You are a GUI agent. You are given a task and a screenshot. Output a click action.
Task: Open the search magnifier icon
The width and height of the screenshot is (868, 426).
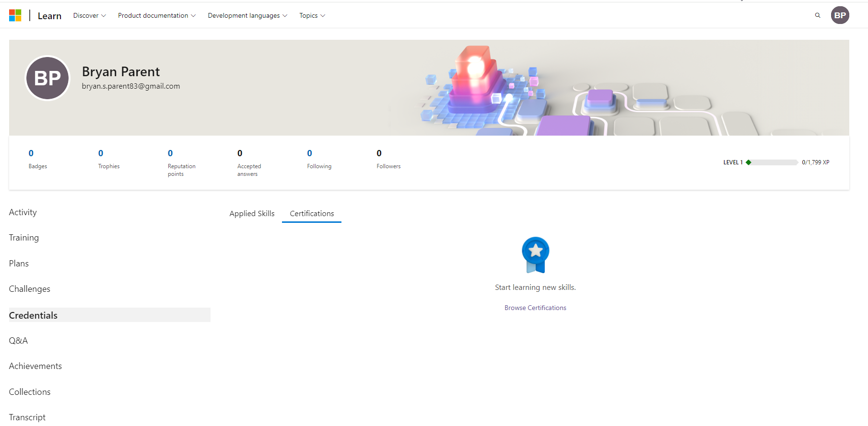click(818, 15)
